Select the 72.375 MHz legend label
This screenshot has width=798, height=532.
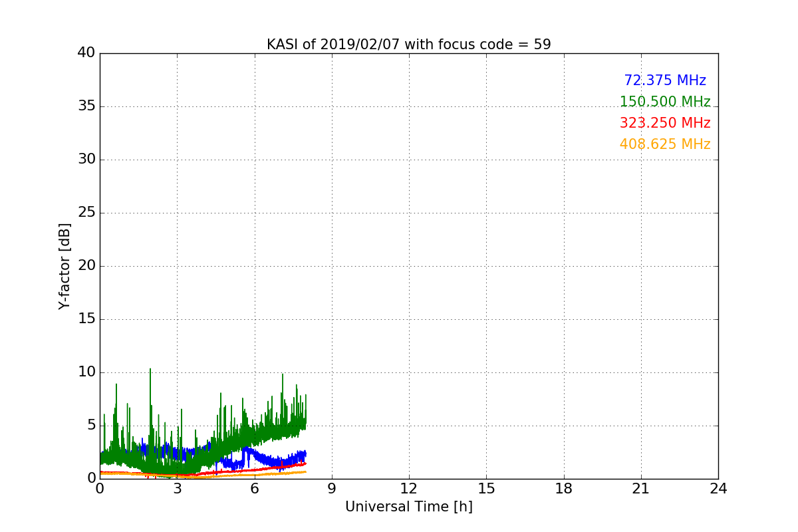665,80
